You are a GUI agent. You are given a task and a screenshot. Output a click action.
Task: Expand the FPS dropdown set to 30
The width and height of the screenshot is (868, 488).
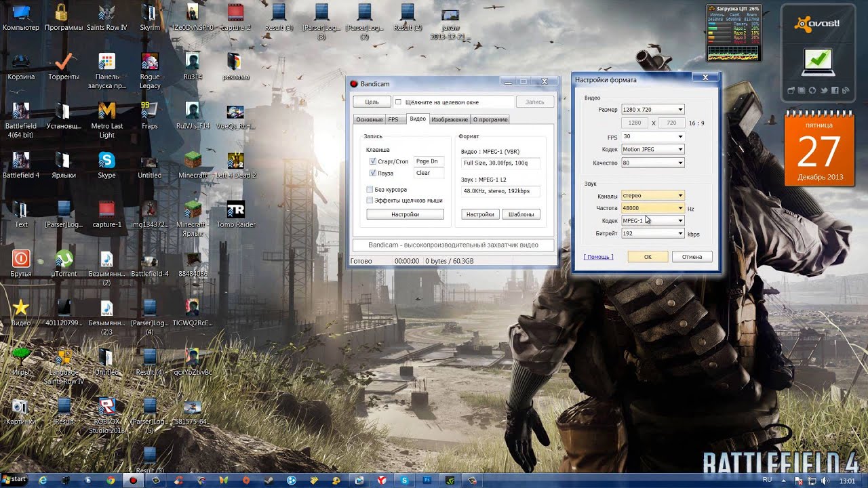click(653, 136)
